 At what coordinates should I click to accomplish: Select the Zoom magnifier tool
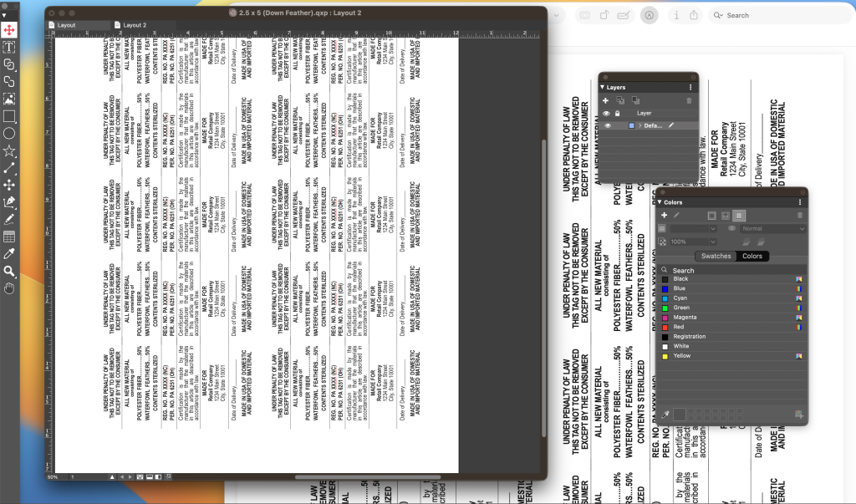(9, 271)
